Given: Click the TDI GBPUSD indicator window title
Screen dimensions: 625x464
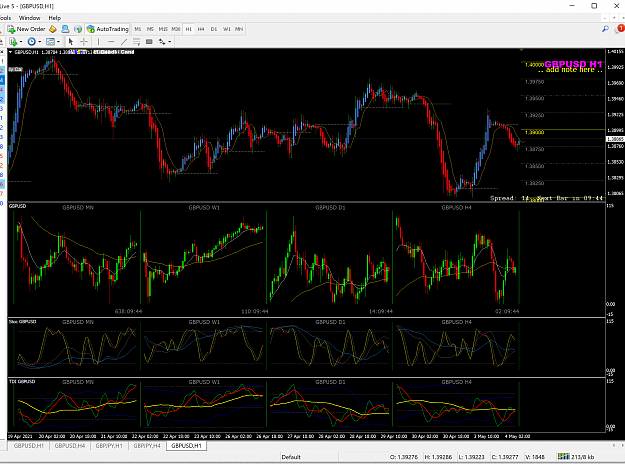Looking at the screenshot, I should tap(22, 381).
